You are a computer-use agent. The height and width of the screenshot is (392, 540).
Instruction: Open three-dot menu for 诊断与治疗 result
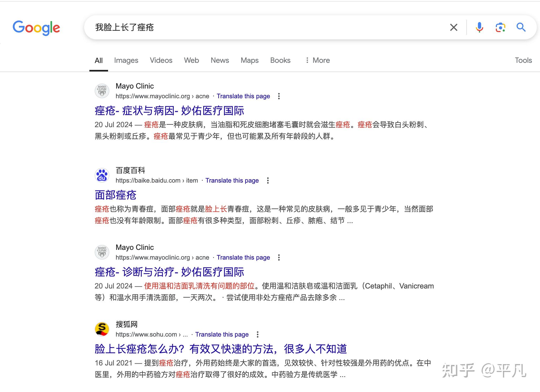click(x=279, y=257)
